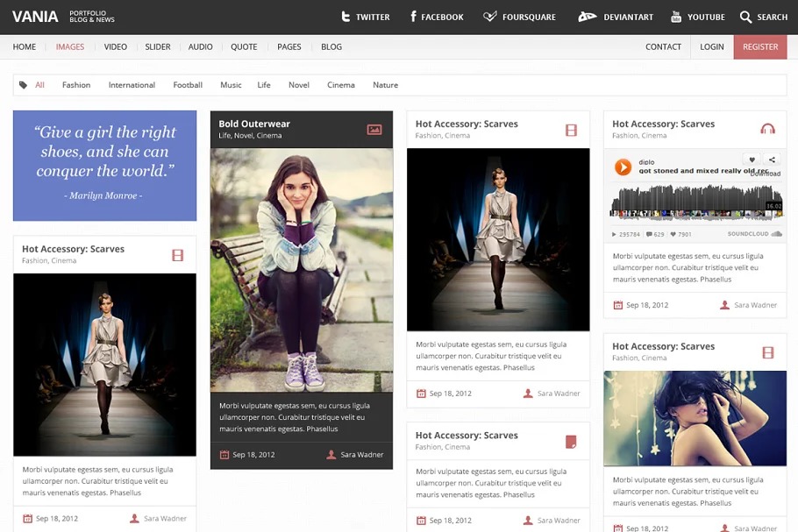The height and width of the screenshot is (532, 798).
Task: Open the Blog navigation item
Action: 331,46
